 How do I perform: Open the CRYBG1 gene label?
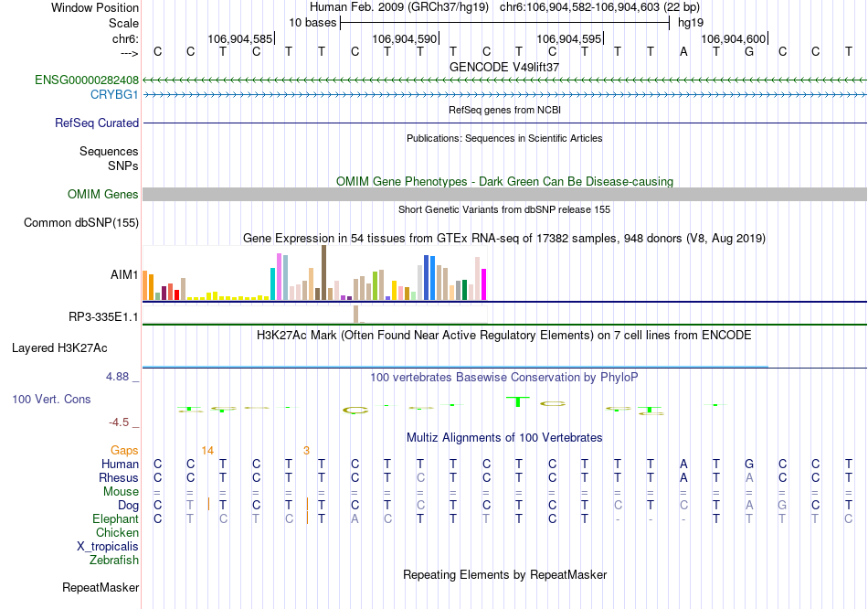point(114,95)
